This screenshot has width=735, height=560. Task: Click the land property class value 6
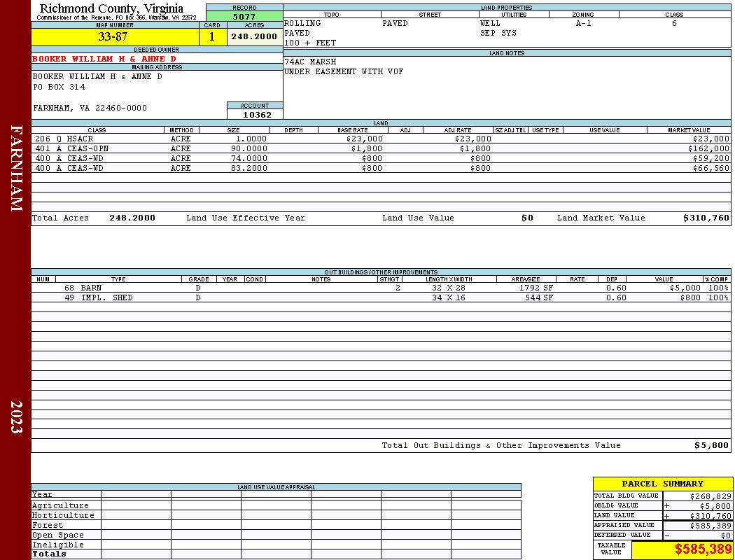674,23
